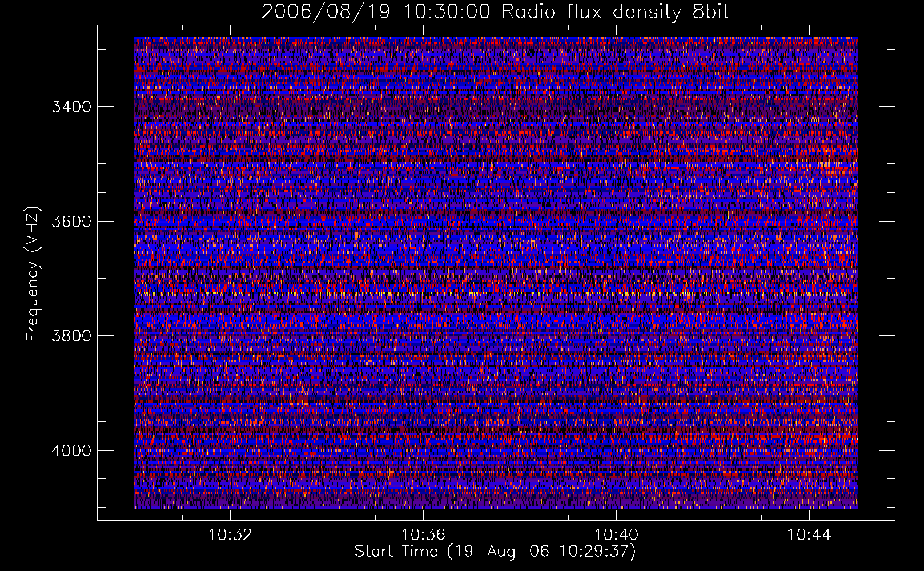
Task: Click the 10:40 time tick label
Action: 616,534
